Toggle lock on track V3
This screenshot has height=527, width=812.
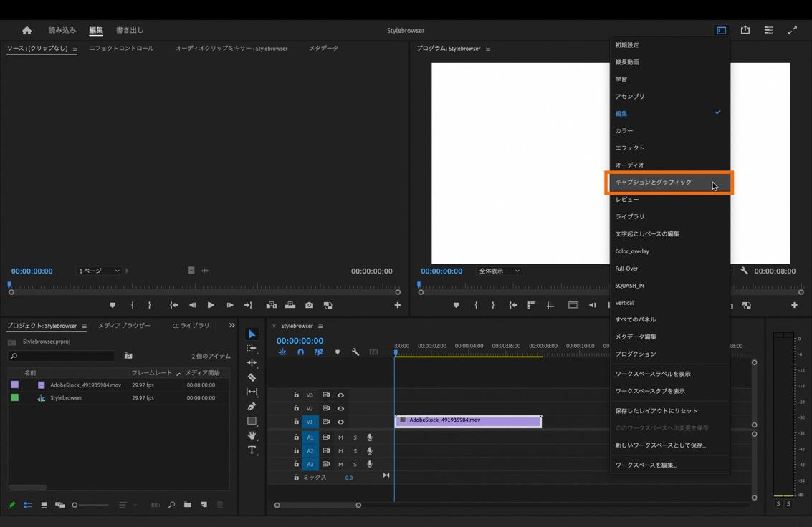click(x=296, y=395)
